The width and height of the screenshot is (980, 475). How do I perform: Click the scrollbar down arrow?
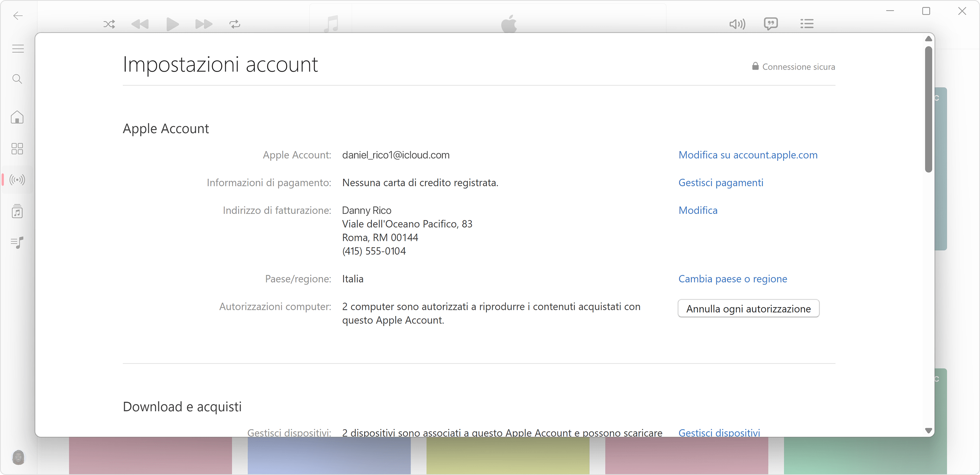tap(929, 430)
